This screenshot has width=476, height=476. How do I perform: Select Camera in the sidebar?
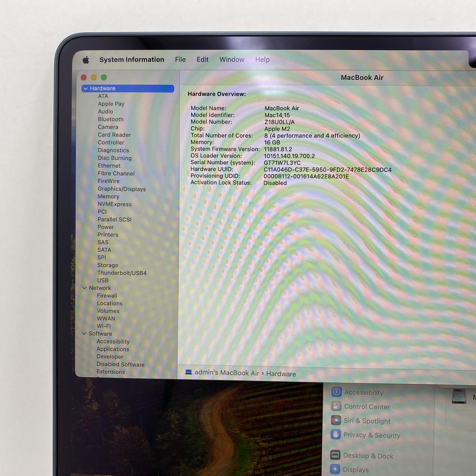point(108,127)
